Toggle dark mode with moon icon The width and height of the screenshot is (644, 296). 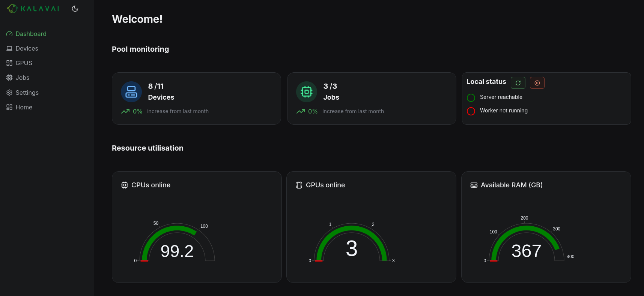(x=75, y=9)
